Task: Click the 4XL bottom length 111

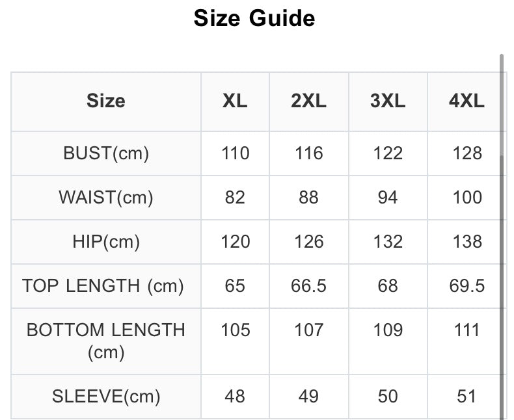Action: tap(467, 330)
